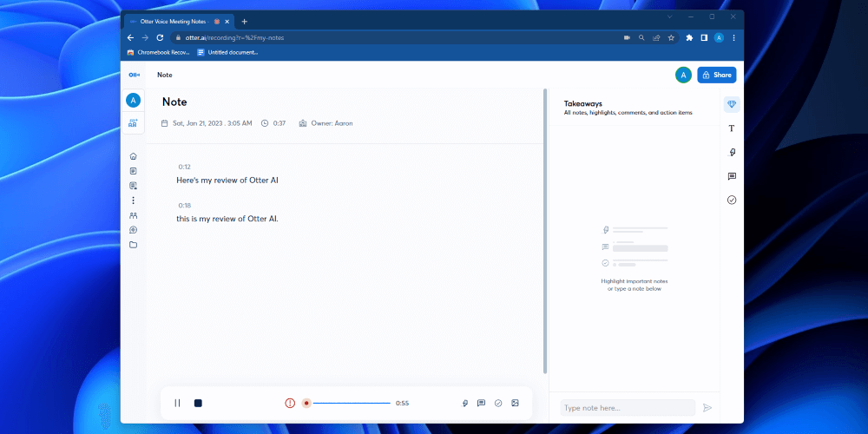
Task: Open My Conversations notes icon in sidebar
Action: click(133, 171)
